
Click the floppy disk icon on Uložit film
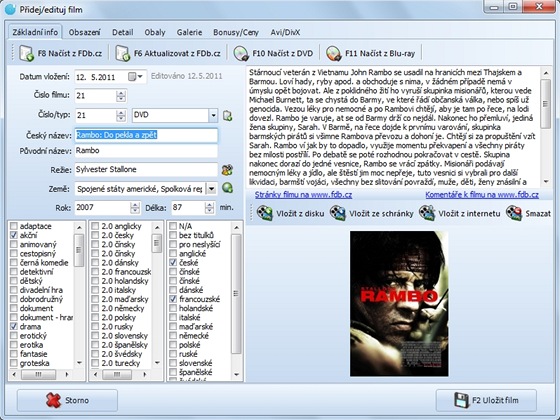point(461,400)
